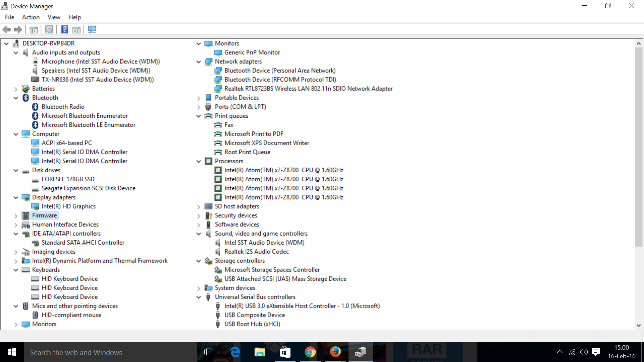Expand the Batteries node
This screenshot has width=644, height=362.
16,89
